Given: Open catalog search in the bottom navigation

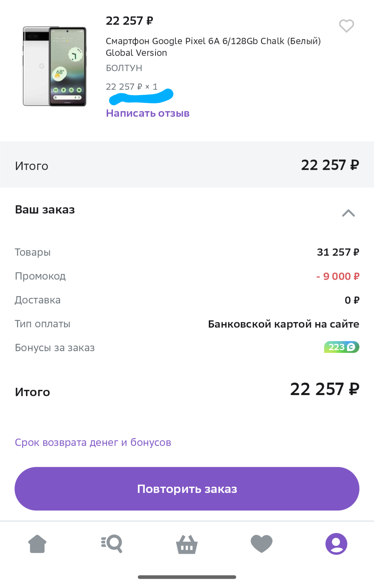Looking at the screenshot, I should pyautogui.click(x=112, y=544).
